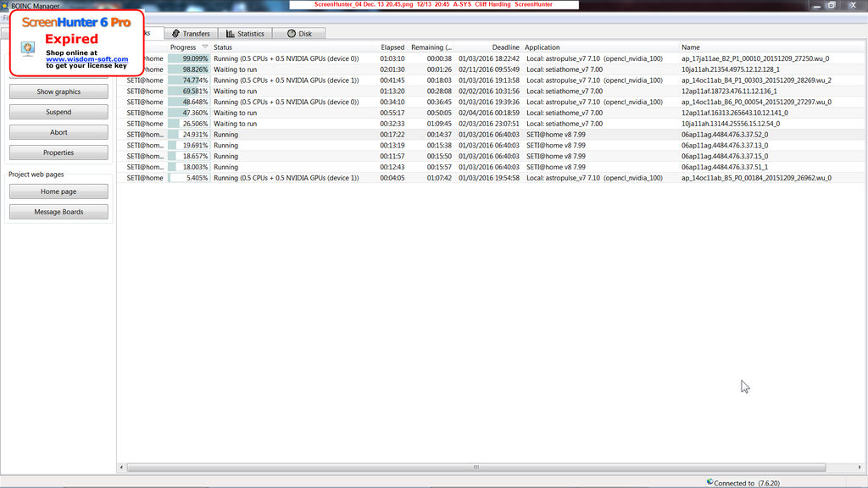The image size is (868, 488).
Task: Select task ap_14oc11ab_B6_P0_00054_20151209_27297.wu_0
Action: coord(756,102)
